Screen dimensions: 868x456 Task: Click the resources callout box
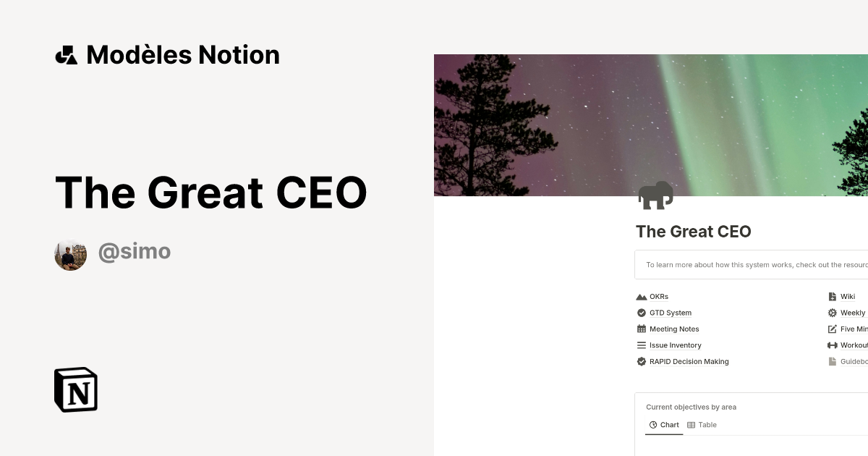pyautogui.click(x=752, y=264)
